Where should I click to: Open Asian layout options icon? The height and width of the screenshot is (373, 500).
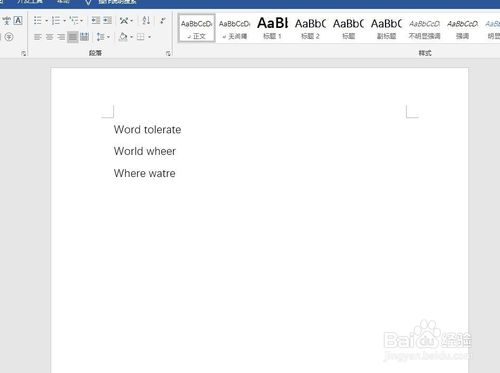124,21
